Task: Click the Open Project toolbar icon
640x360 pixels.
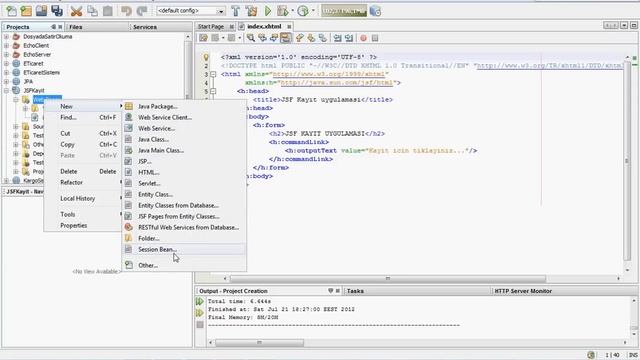Action: tap(41, 11)
